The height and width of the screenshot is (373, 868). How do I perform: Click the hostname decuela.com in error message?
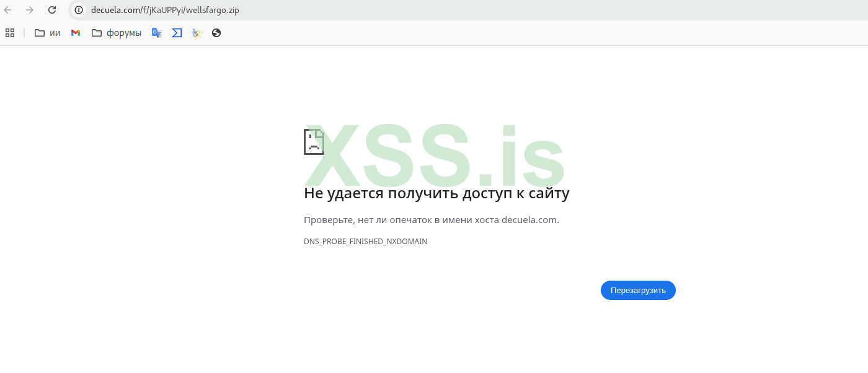coord(529,219)
